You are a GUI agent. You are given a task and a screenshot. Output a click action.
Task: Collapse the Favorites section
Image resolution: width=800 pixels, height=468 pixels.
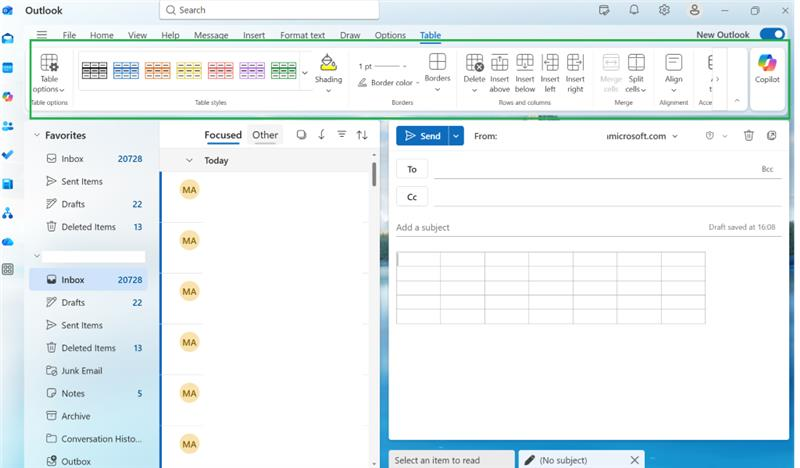(x=37, y=135)
